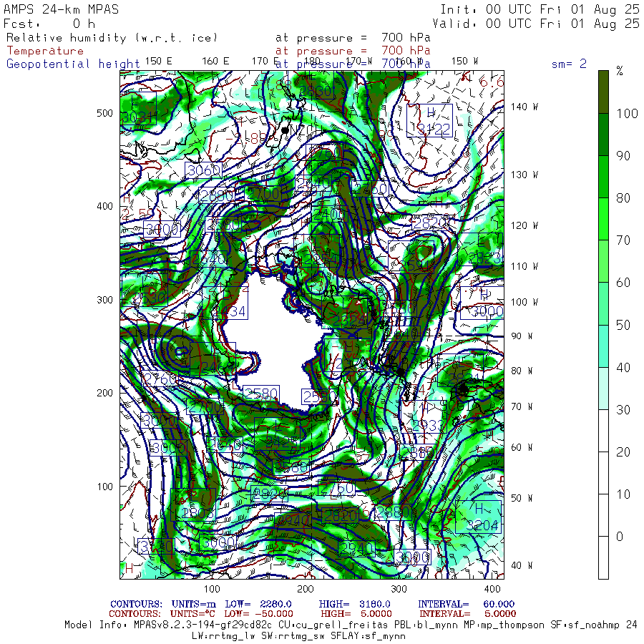Screen dimensions: 644x644
Task: Choose the colorbar segment between 70 and 80
Action: point(603,219)
